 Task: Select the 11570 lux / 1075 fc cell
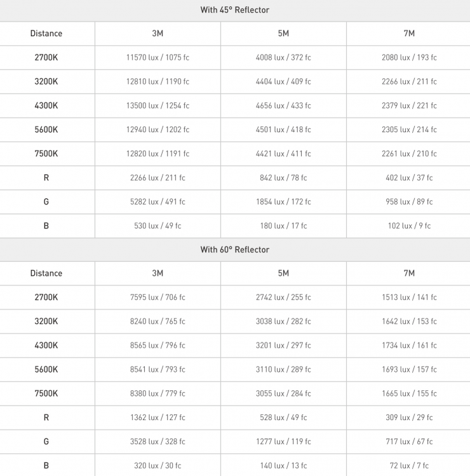coord(158,57)
